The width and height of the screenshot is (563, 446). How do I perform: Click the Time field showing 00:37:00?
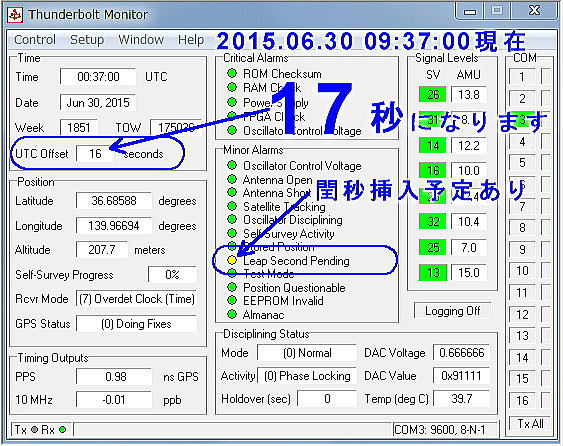click(98, 76)
